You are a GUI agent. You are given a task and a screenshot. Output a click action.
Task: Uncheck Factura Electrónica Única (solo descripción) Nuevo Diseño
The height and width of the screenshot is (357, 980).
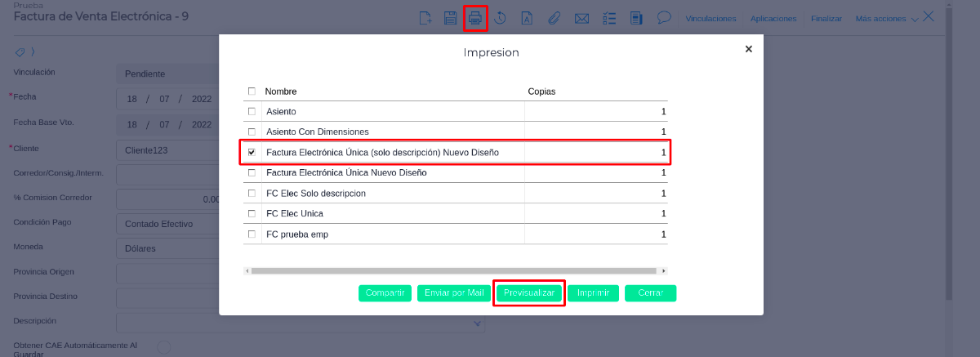pos(252,152)
